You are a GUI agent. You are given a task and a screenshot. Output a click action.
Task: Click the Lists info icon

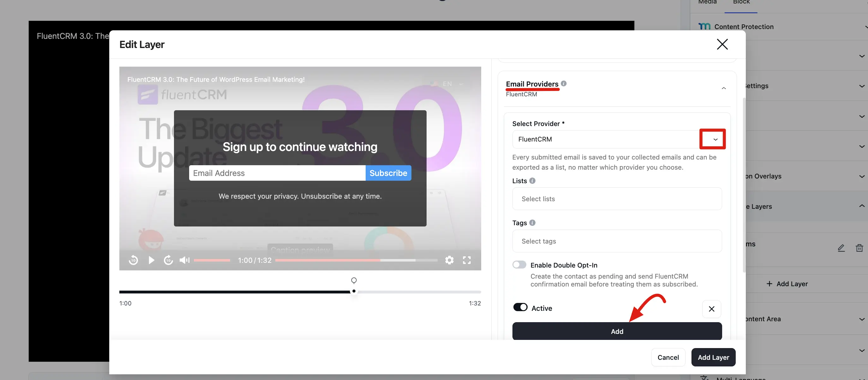(532, 181)
